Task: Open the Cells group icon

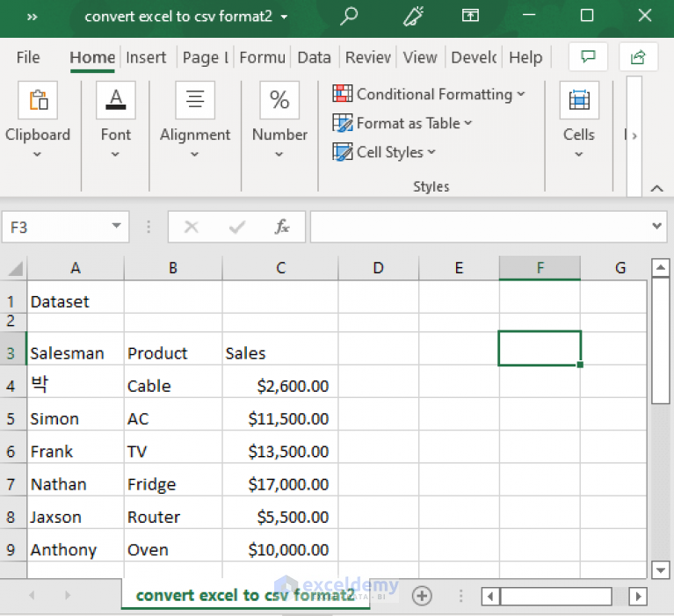Action: click(x=578, y=100)
